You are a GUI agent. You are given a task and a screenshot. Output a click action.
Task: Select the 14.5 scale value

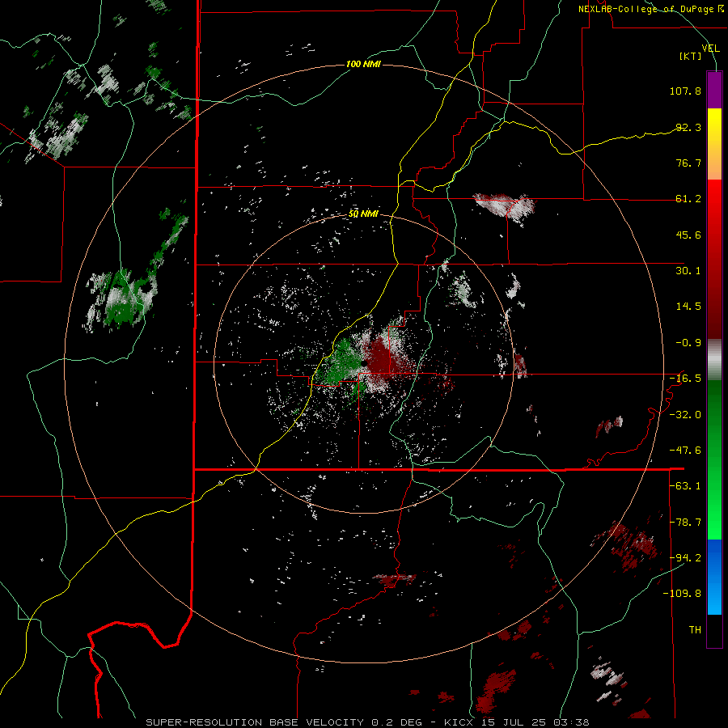coord(688,307)
